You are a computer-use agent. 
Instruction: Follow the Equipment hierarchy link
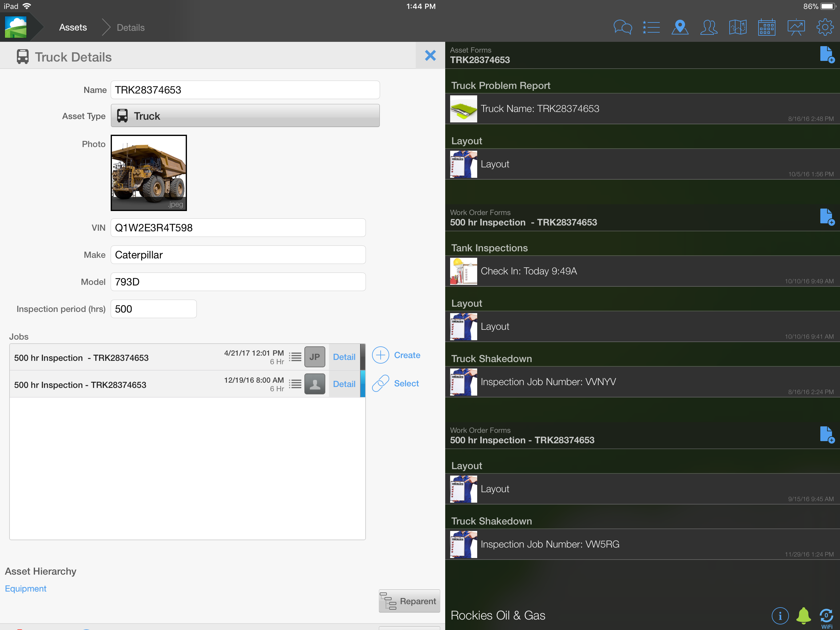click(26, 588)
